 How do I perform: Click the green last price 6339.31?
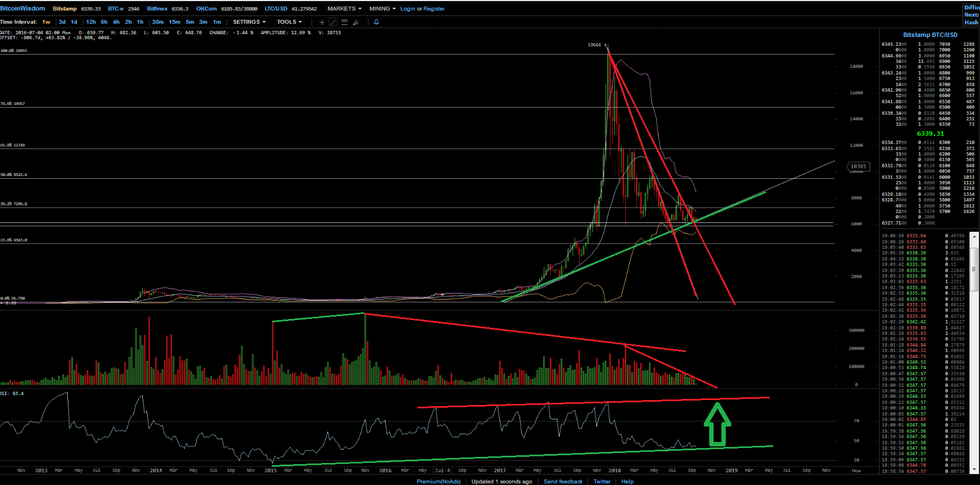930,134
